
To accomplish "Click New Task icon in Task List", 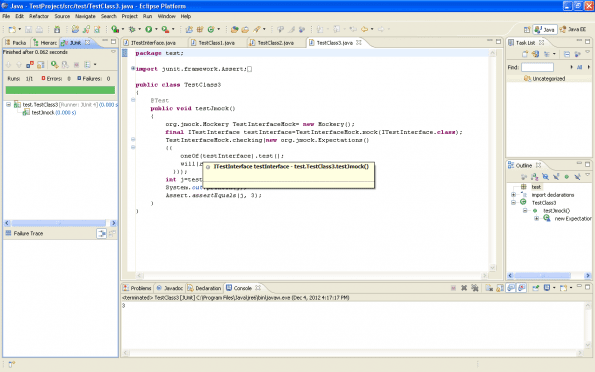I will (x=525, y=54).
